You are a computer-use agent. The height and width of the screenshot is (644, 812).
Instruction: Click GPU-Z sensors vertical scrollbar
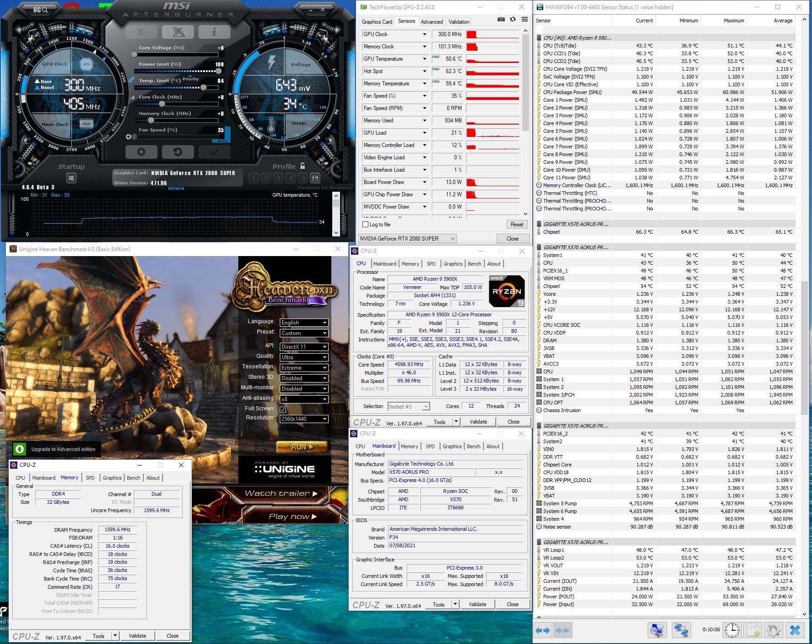[x=525, y=122]
